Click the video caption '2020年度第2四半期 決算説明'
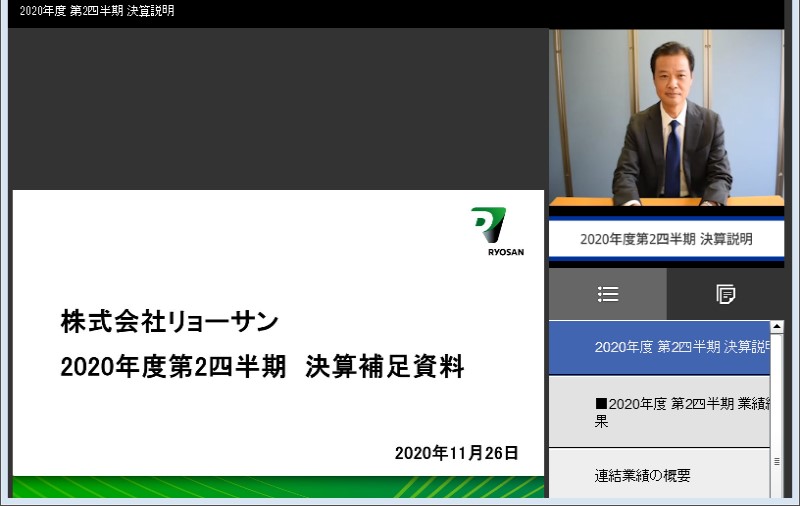The image size is (800, 506). click(x=666, y=239)
